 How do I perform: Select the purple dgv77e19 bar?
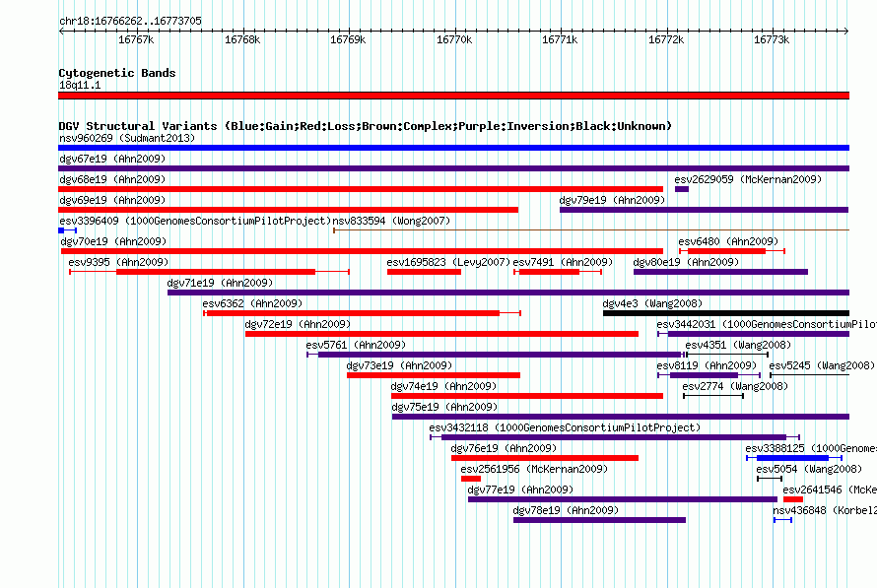(x=623, y=499)
